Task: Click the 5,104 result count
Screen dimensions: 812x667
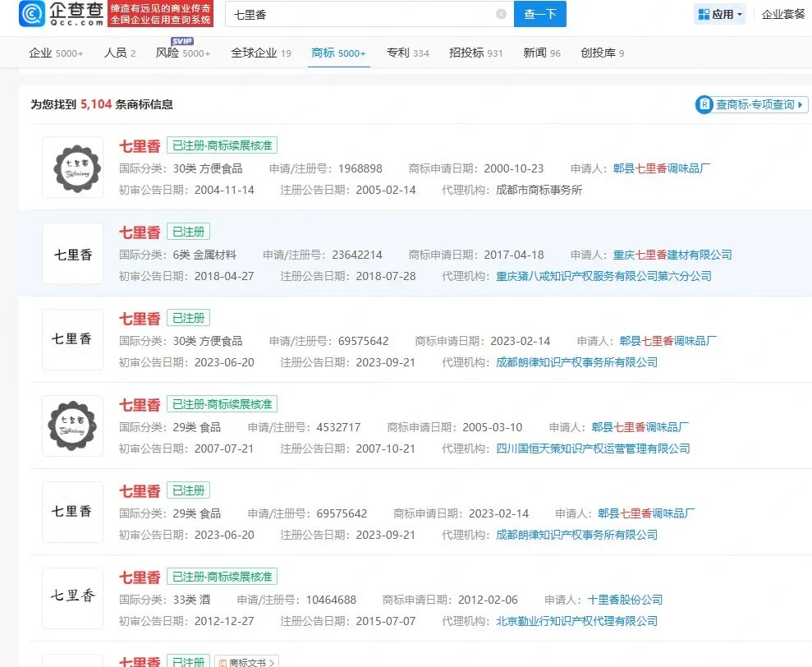Action: 96,104
